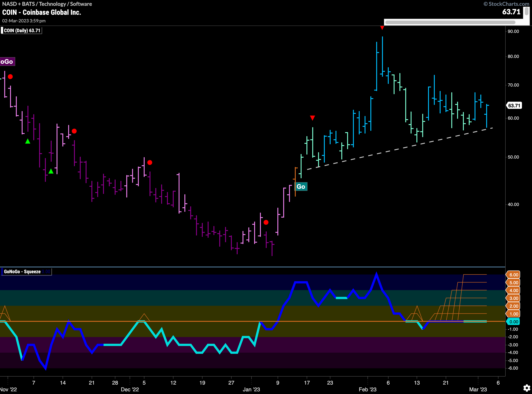The width and height of the screenshot is (532, 394).
Task: Click the Dec '22 date axis label
Action: click(130, 390)
